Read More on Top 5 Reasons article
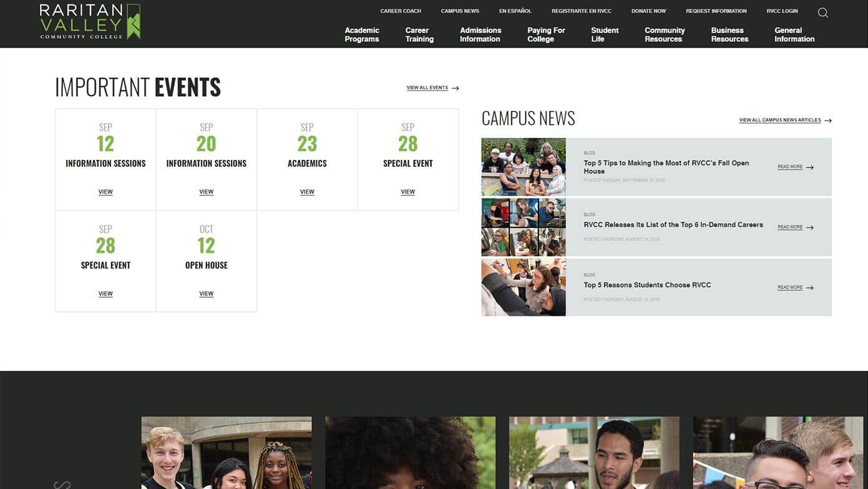Viewport: 868px width, 489px height. click(x=790, y=288)
